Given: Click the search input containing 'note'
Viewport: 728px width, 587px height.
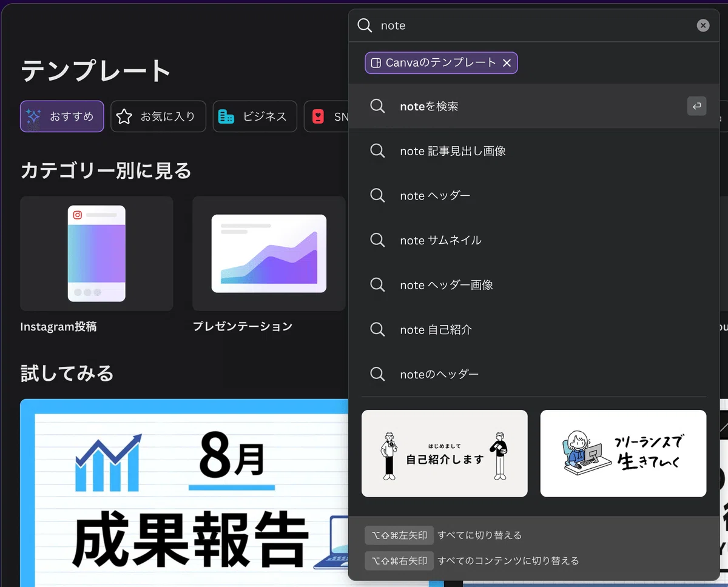Looking at the screenshot, I should pos(534,25).
